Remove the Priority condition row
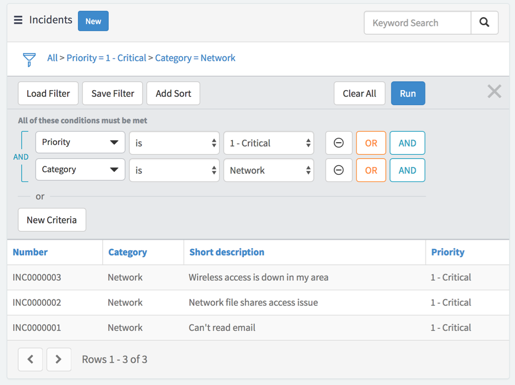 pos(339,143)
